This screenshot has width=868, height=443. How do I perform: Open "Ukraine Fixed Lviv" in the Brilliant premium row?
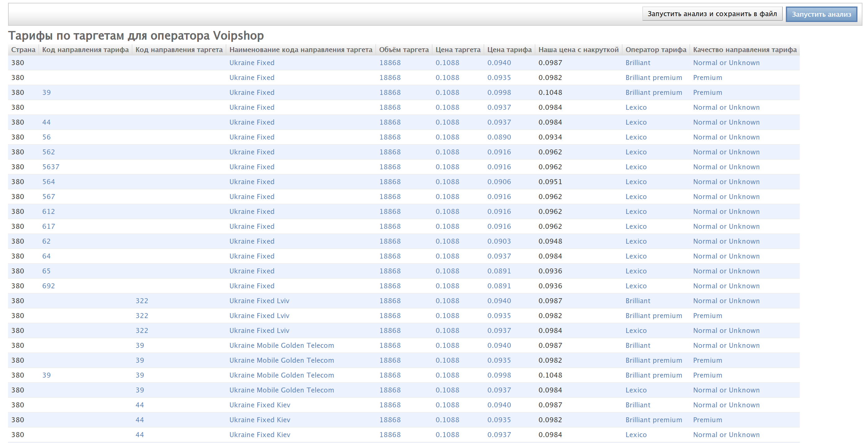click(x=259, y=316)
